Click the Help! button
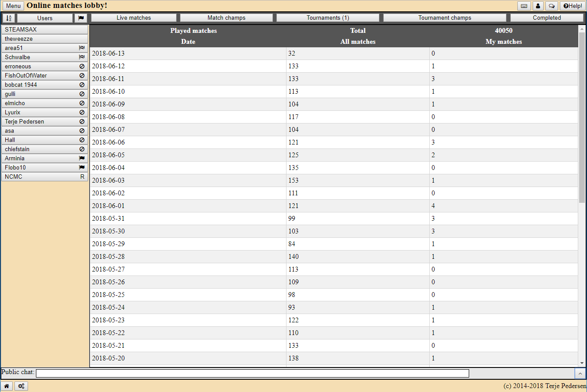 tap(573, 6)
